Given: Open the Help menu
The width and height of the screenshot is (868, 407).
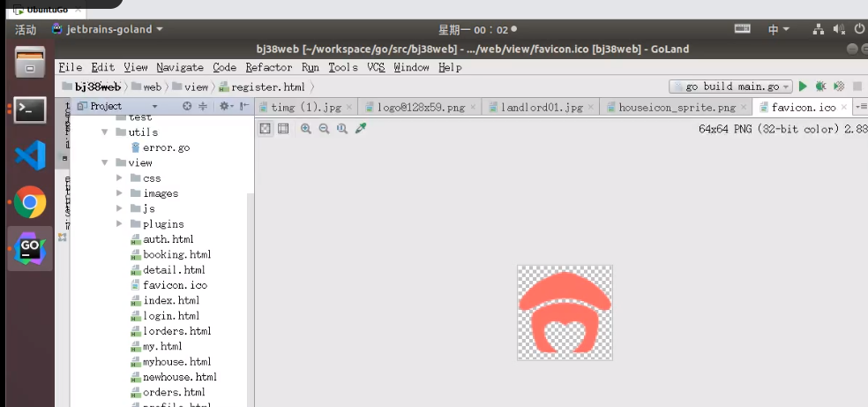Looking at the screenshot, I should tap(450, 67).
